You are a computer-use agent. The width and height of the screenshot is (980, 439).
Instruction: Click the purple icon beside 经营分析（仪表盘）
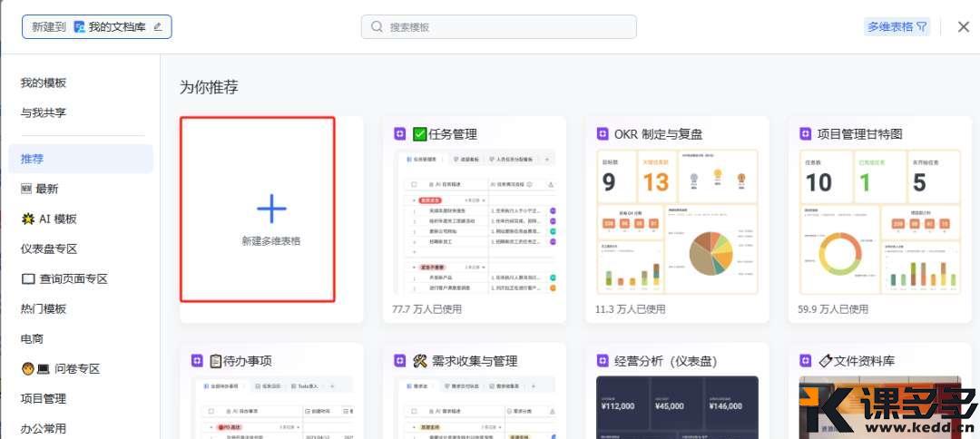[x=603, y=360]
